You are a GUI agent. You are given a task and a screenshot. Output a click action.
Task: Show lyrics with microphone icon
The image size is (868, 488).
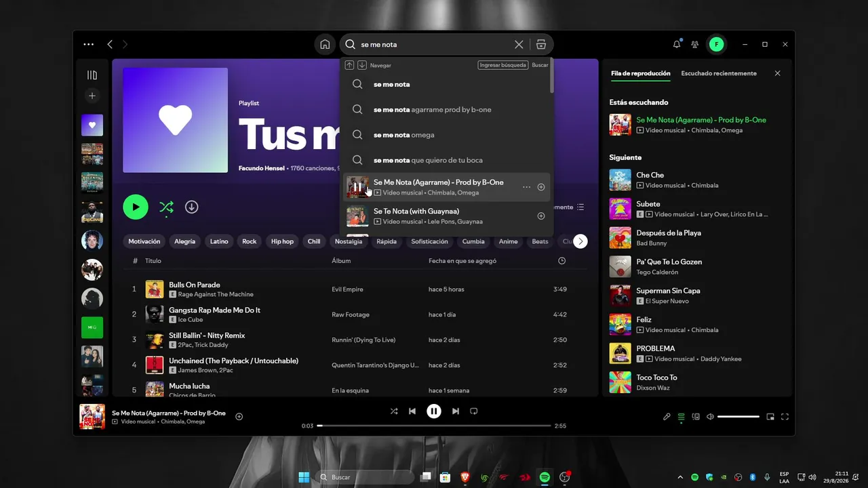(667, 417)
